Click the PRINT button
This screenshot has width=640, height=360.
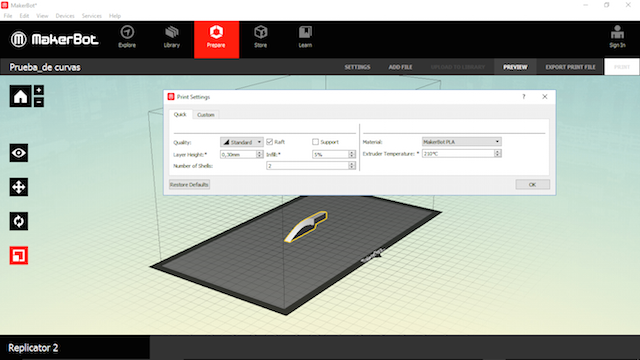[622, 67]
